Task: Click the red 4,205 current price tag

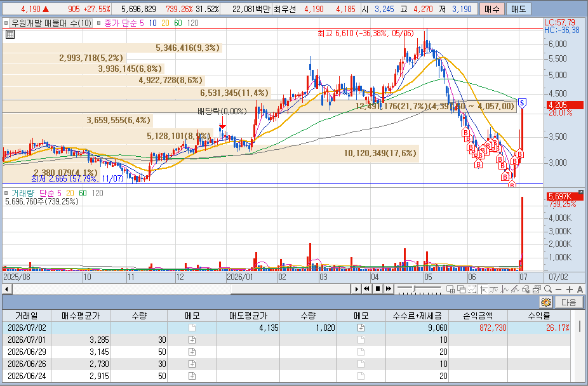Action: [x=565, y=105]
